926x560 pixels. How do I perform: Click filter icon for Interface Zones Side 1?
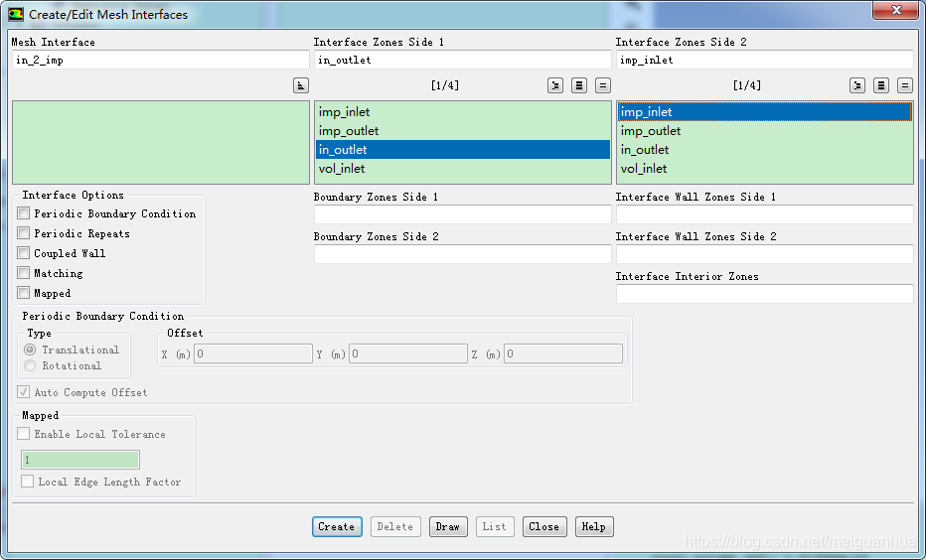click(555, 85)
